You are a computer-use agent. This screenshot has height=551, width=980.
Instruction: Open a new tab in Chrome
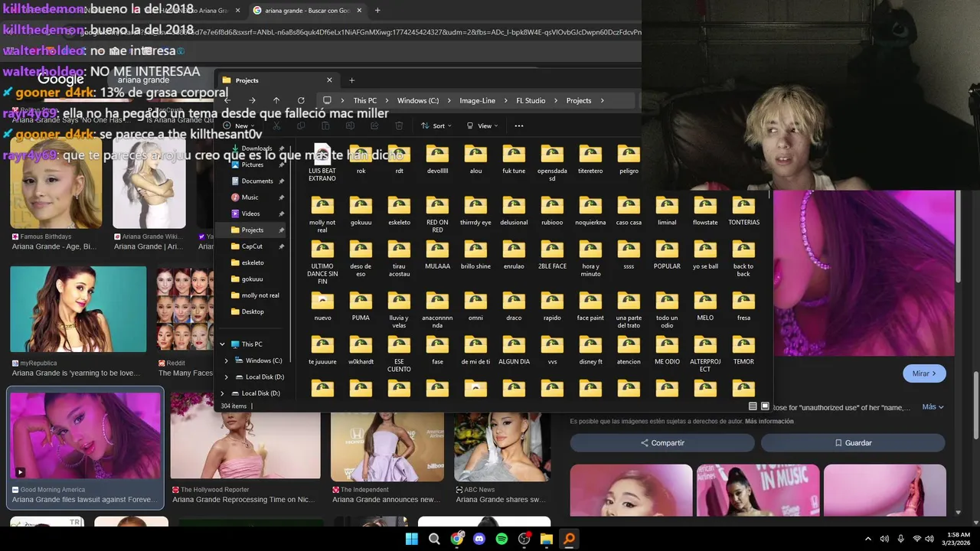tap(377, 10)
